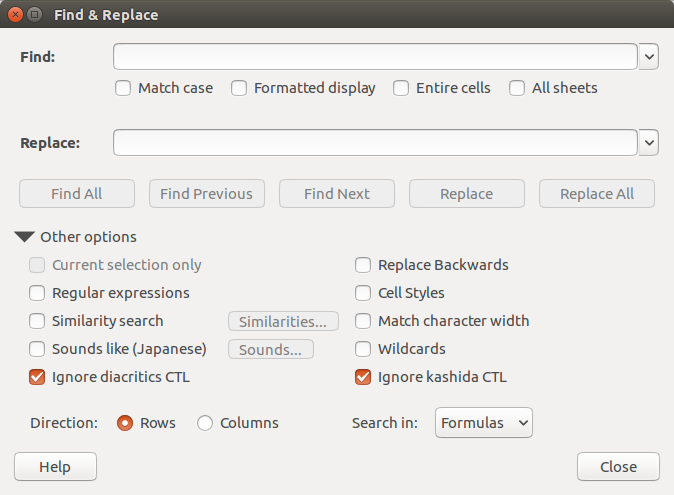Enable Replace Backwards checkbox
The image size is (674, 495).
point(363,265)
